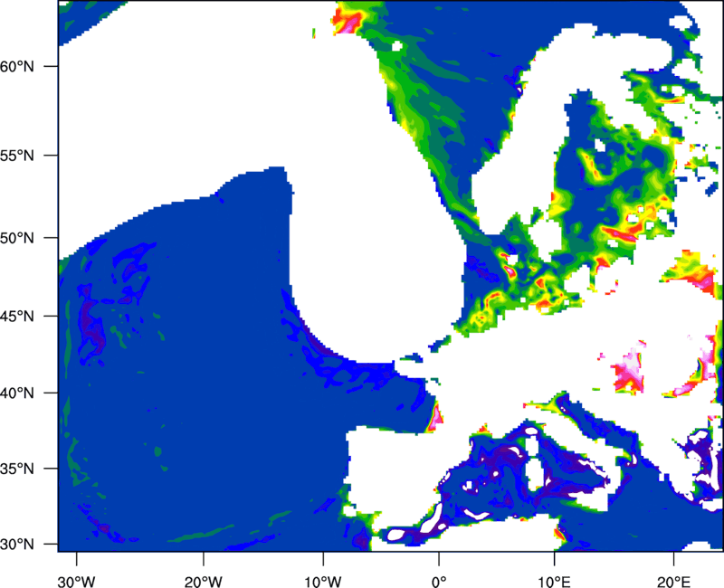Viewport: 724px width, 588px height.
Task: Click the 60°N latitude label
Action: [17, 66]
